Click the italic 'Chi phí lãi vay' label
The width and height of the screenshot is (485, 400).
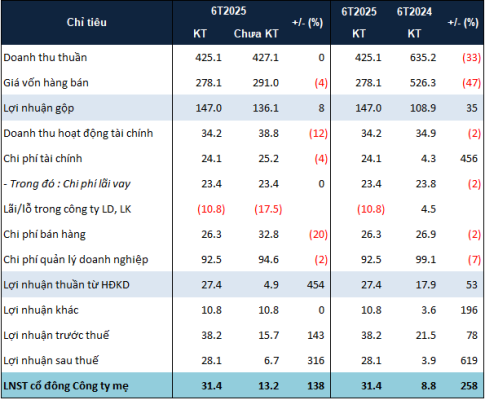(97, 184)
